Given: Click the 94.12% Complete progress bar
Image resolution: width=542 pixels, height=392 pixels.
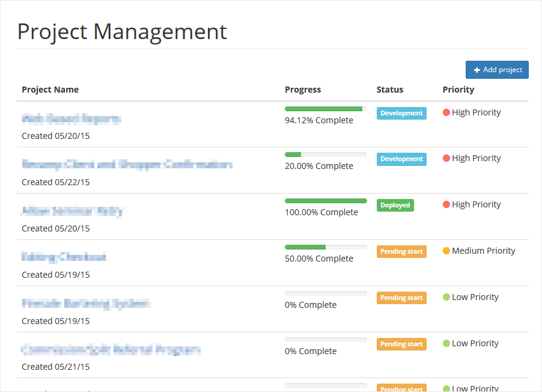Looking at the screenshot, I should (325, 108).
